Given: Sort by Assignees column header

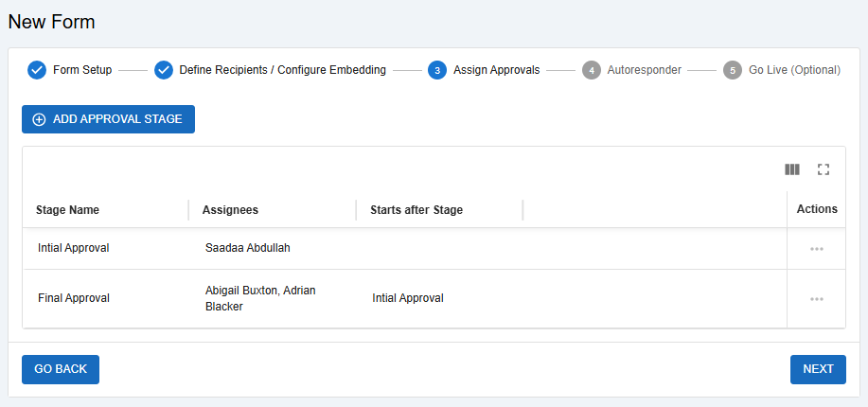Looking at the screenshot, I should click(230, 210).
